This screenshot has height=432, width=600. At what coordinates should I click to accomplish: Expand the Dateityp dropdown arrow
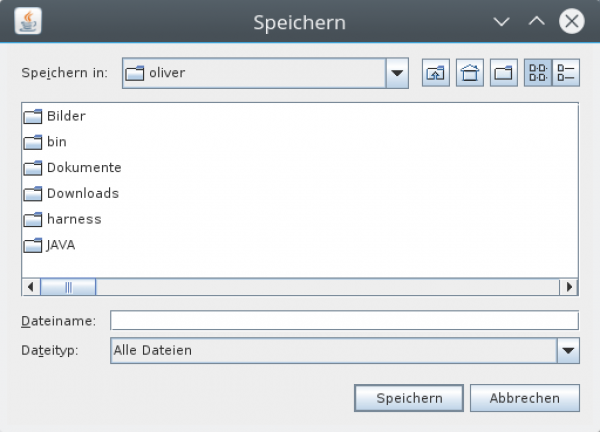click(x=568, y=350)
